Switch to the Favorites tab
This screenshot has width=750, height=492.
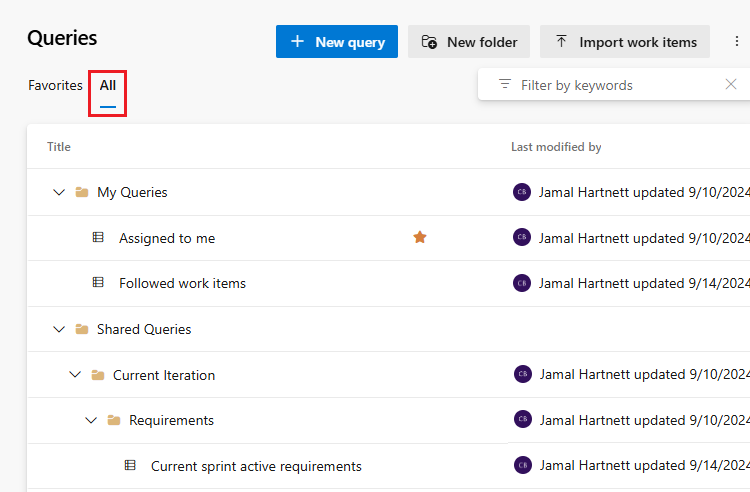(55, 85)
